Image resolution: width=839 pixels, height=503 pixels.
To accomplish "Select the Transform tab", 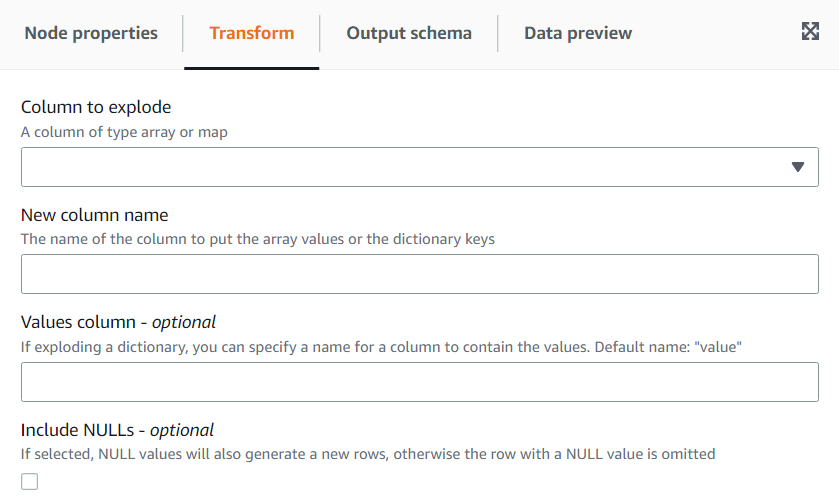I will pos(251,33).
